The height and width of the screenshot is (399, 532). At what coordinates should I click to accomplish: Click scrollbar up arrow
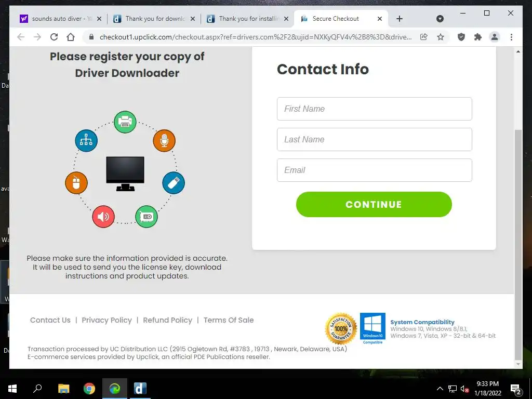click(518, 51)
